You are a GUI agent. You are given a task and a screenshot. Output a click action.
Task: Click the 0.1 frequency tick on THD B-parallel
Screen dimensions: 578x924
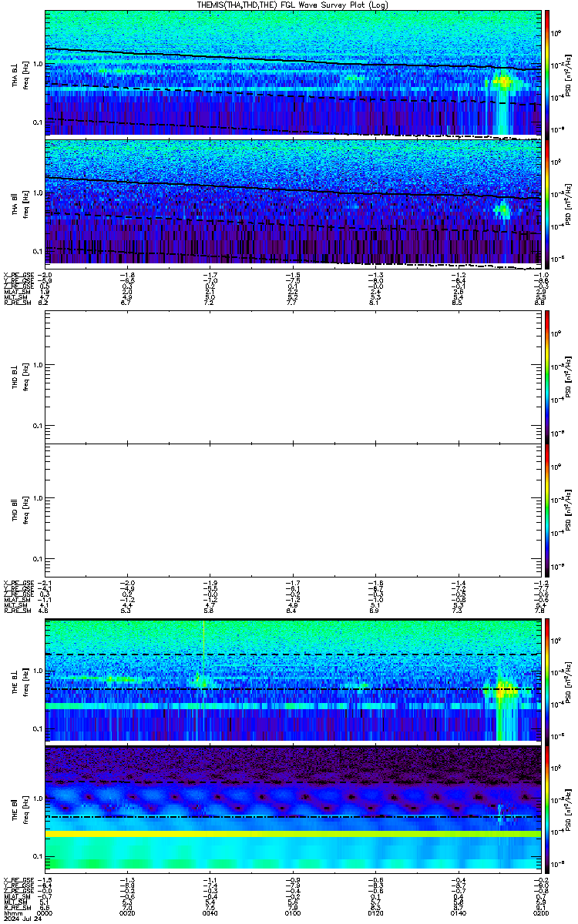(37, 558)
